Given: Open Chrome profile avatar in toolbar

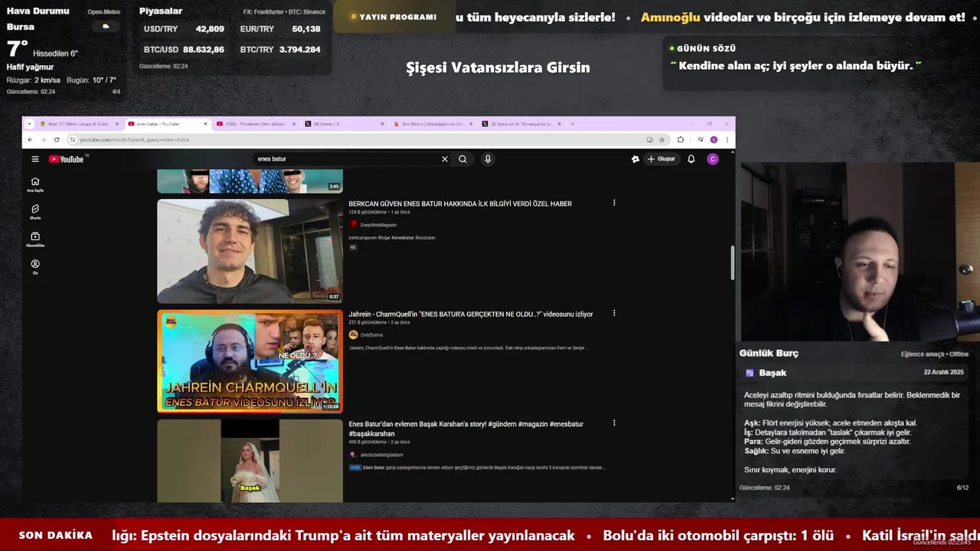Looking at the screenshot, I should point(714,139).
